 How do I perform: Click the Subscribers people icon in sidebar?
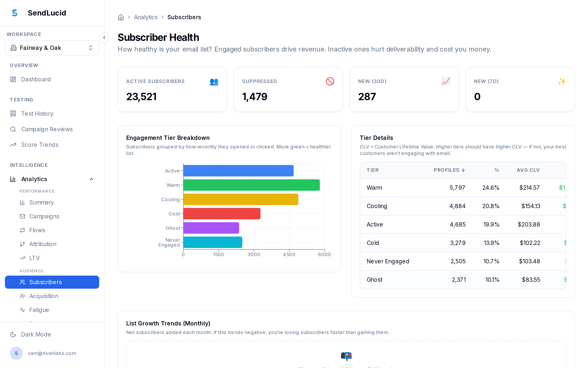tap(22, 282)
